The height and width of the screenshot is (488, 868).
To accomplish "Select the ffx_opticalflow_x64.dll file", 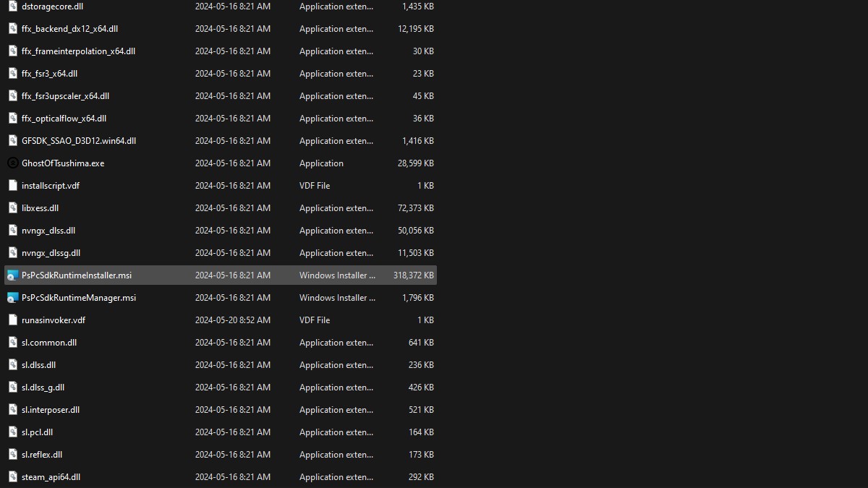I will click(x=64, y=119).
